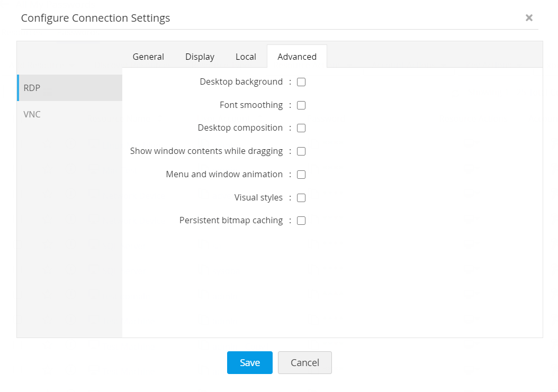Switch to VNC connection settings
Viewport: 558px width, 392px height.
[x=69, y=114]
